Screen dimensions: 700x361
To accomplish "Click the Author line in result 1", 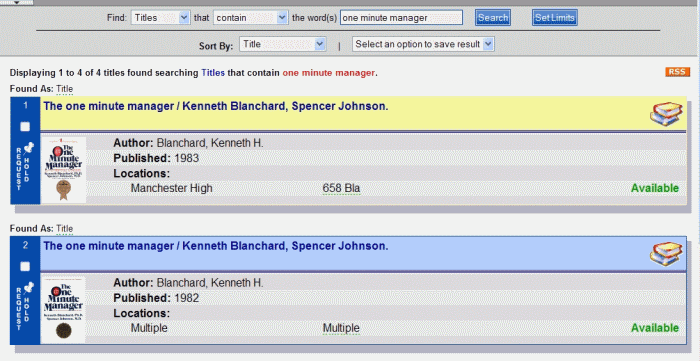I will (188, 143).
